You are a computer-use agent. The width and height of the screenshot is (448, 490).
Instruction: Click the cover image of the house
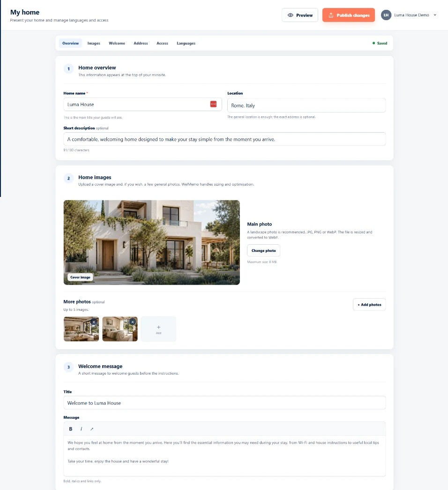pyautogui.click(x=152, y=242)
